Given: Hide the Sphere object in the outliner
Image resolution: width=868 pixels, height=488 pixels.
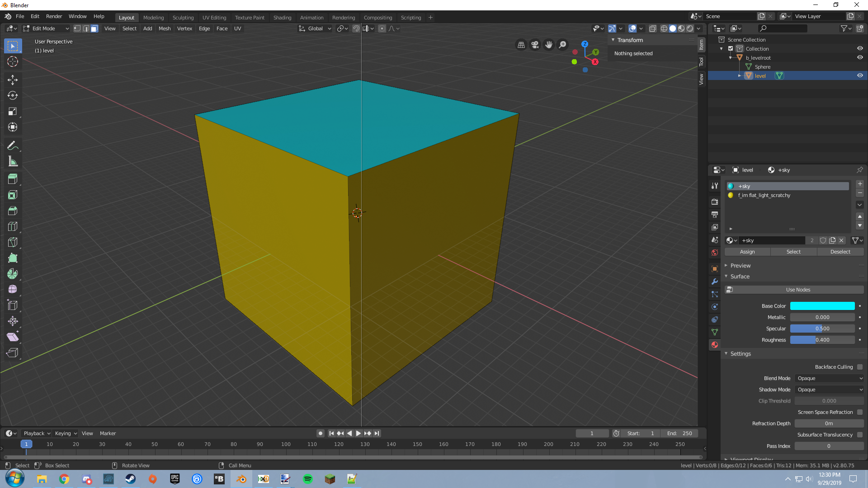Looking at the screenshot, I should (859, 66).
